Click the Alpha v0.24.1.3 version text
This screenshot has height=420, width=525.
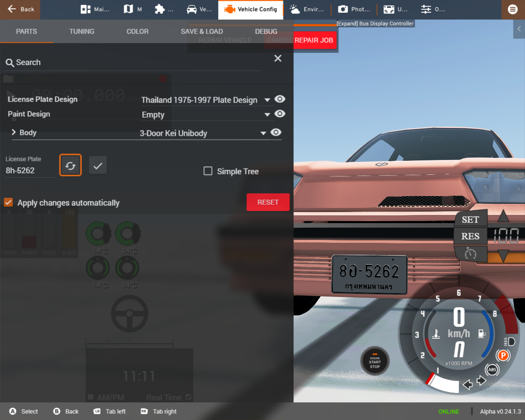coord(500,411)
